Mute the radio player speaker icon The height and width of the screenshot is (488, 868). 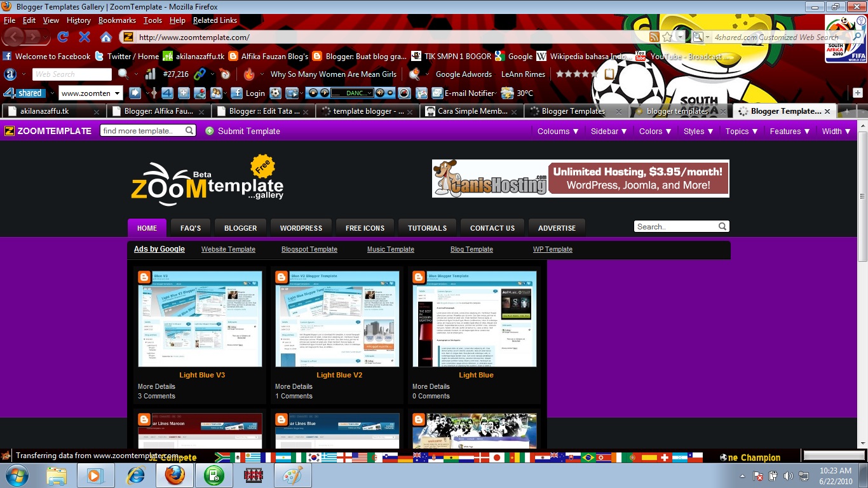(379, 93)
